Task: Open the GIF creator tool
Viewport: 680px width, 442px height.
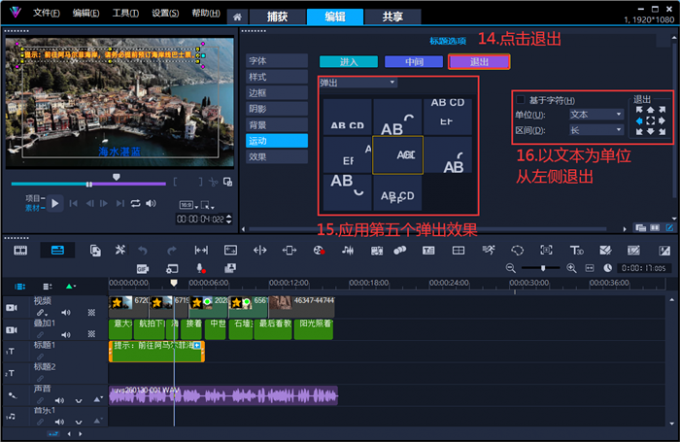Action: [143, 269]
